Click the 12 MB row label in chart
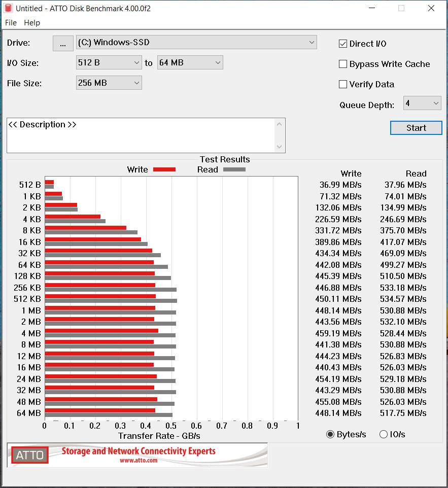The height and width of the screenshot is (488, 448). click(x=29, y=356)
